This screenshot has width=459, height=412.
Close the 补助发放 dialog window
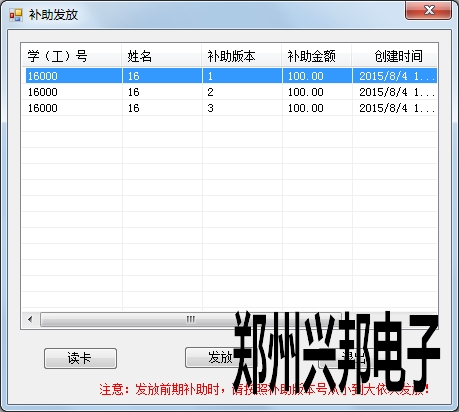click(429, 10)
